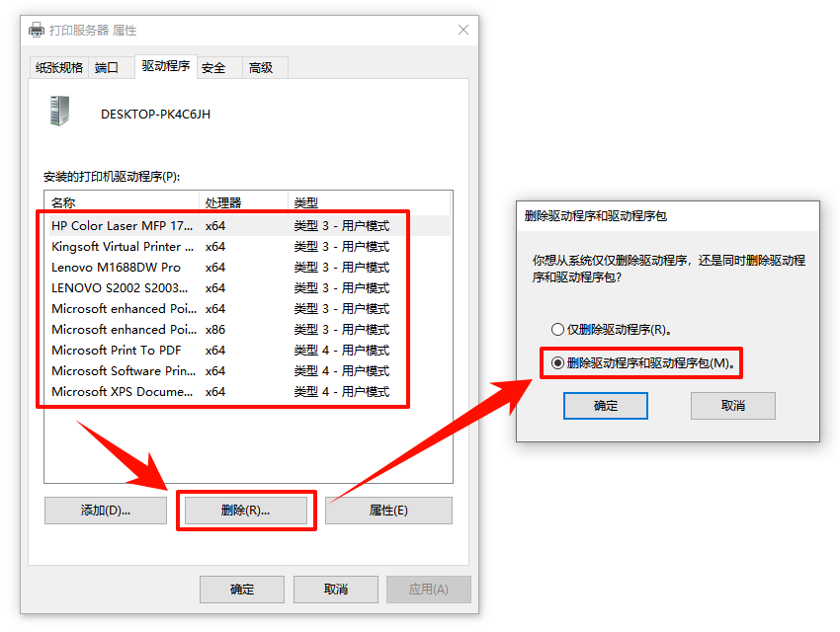Image resolution: width=840 pixels, height=632 pixels.
Task: Click 取消 in the delete driver dialog
Action: coord(733,406)
